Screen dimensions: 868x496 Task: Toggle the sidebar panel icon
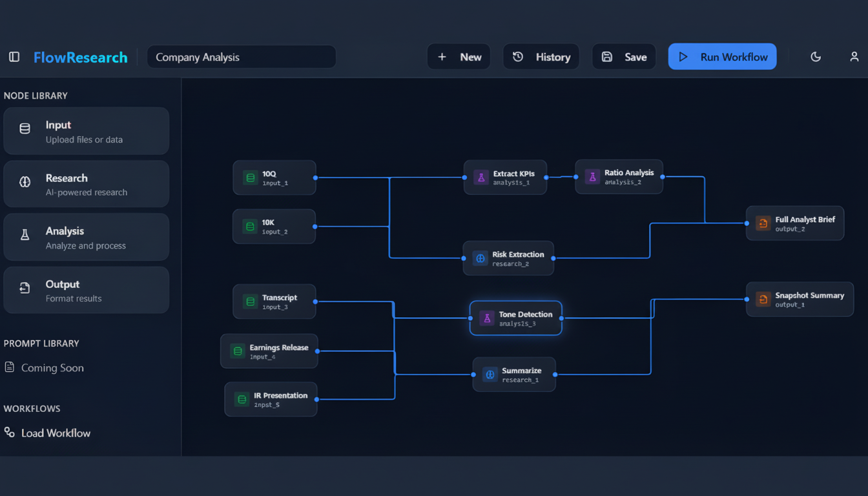[14, 57]
